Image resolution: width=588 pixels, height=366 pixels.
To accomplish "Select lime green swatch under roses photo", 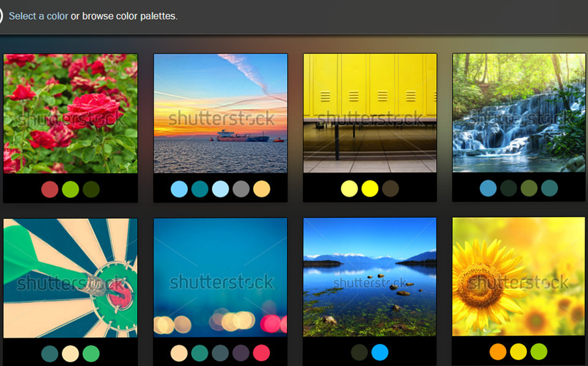I will [70, 189].
